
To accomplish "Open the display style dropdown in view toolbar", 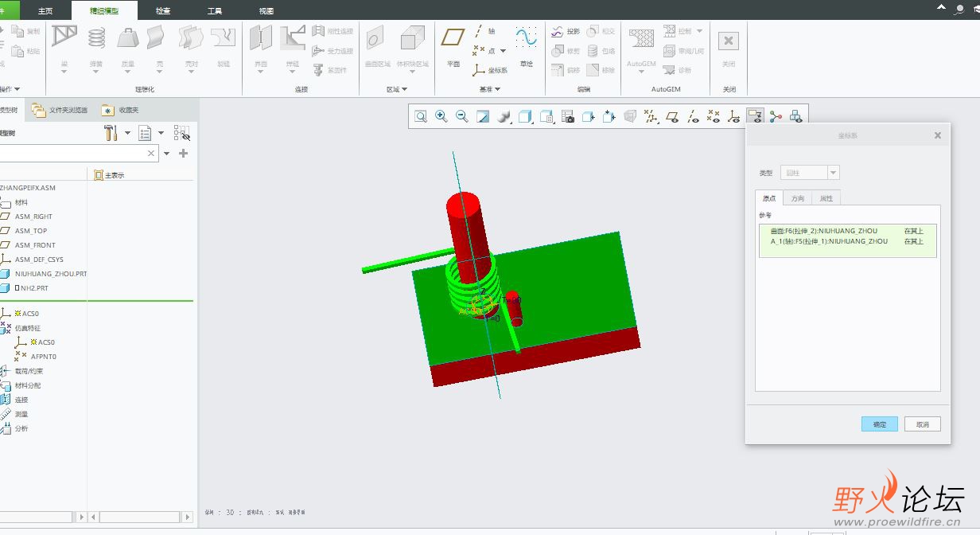I will pyautogui.click(x=525, y=116).
